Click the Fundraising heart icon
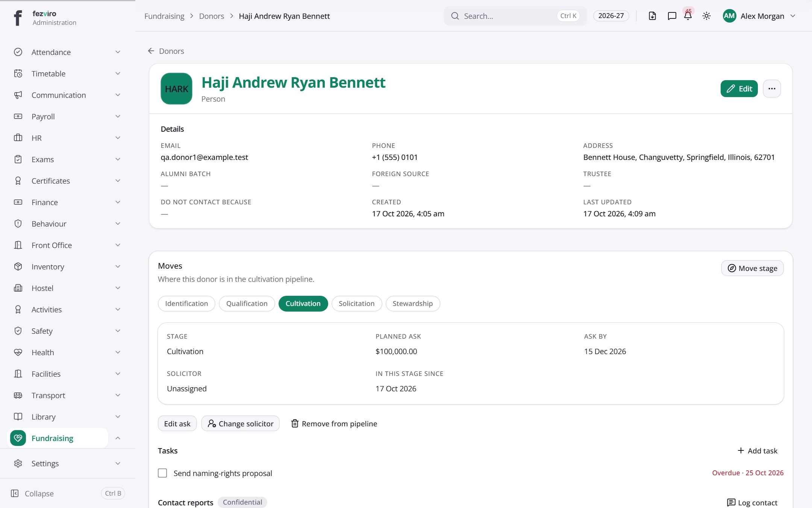812x508 pixels. (18, 438)
